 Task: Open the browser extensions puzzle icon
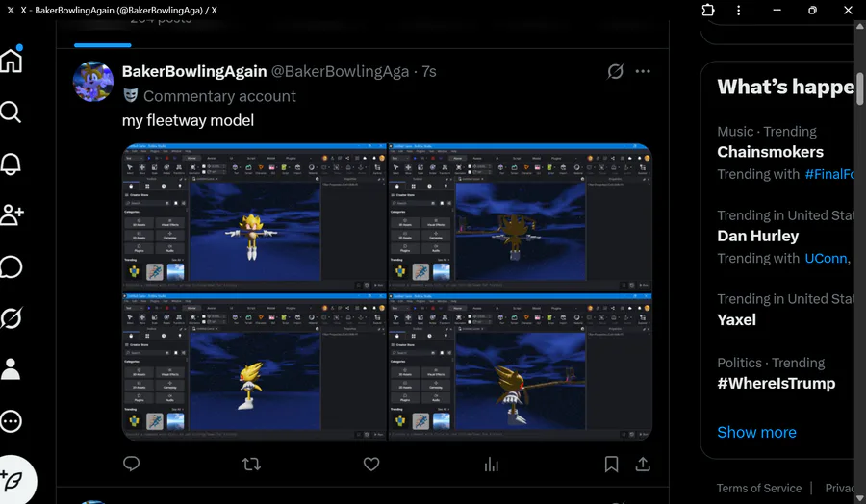click(708, 10)
